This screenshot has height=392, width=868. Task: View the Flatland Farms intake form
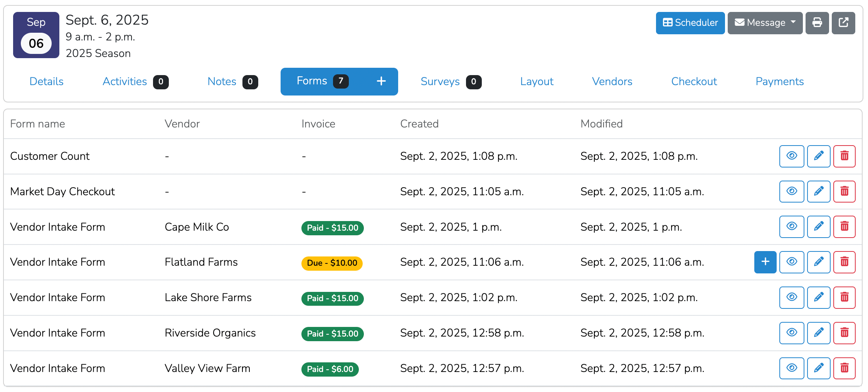tap(792, 262)
